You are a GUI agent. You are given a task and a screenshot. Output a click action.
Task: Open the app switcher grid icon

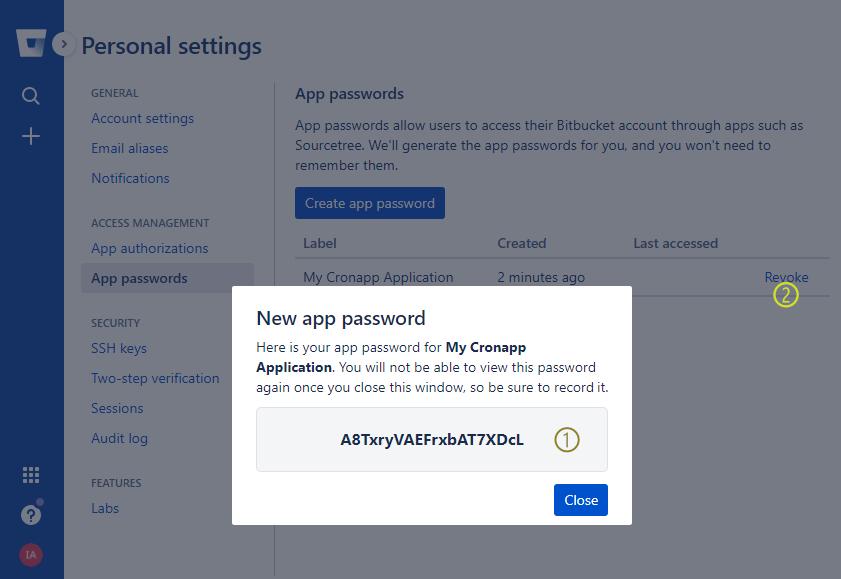31,475
